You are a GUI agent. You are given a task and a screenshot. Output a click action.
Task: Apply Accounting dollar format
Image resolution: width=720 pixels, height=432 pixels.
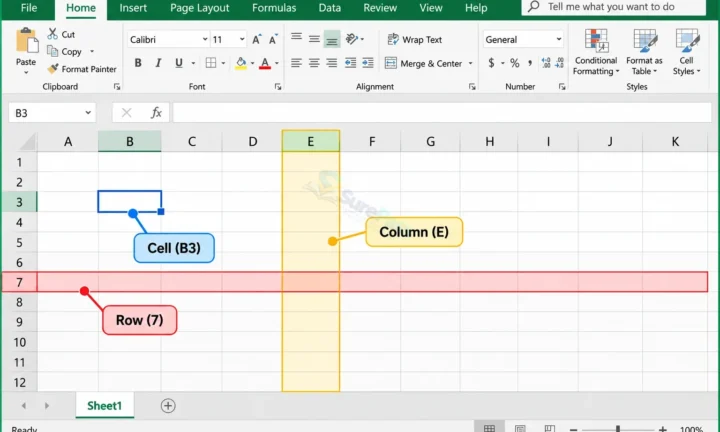tap(491, 63)
